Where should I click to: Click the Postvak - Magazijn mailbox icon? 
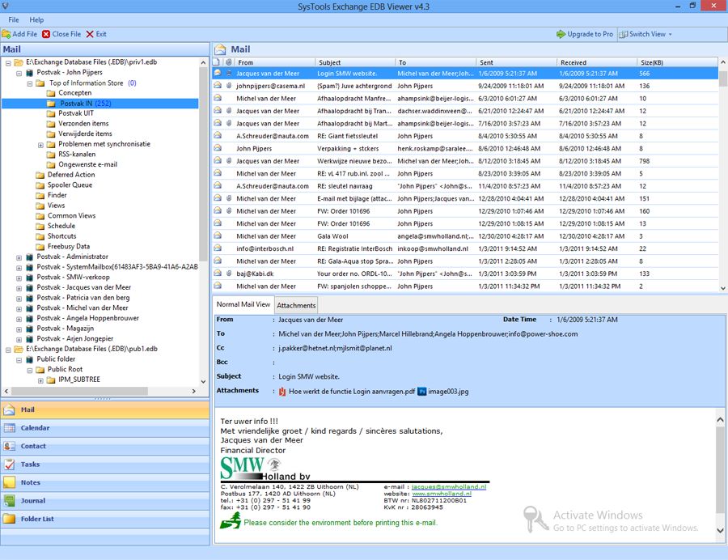[x=30, y=329]
